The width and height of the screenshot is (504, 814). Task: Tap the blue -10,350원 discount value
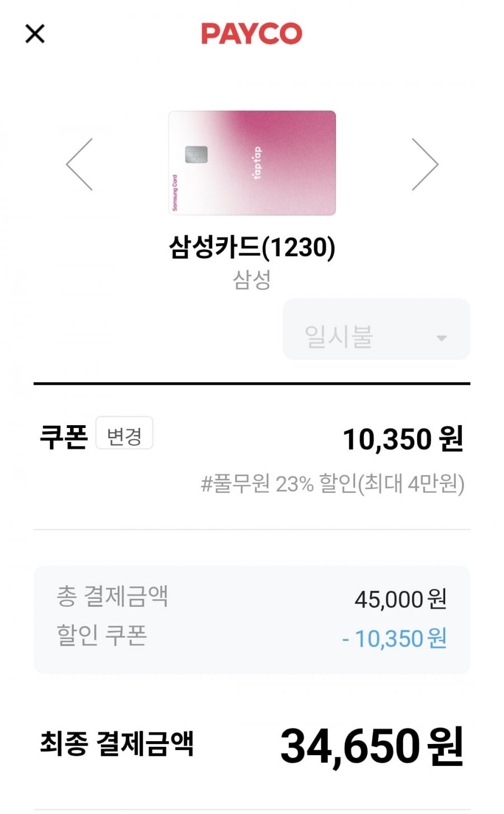394,639
